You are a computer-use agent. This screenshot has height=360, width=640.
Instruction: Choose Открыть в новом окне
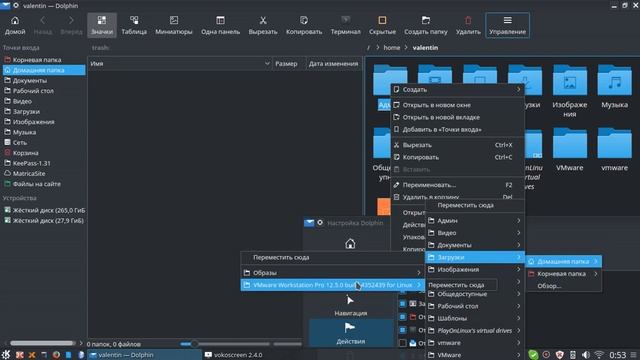(457, 105)
